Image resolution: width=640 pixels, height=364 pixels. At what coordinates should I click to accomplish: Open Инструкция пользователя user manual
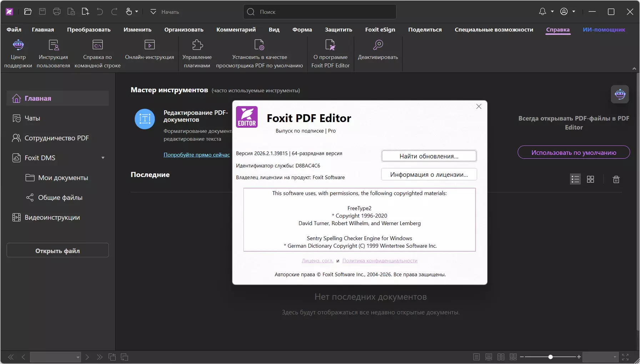tap(53, 54)
